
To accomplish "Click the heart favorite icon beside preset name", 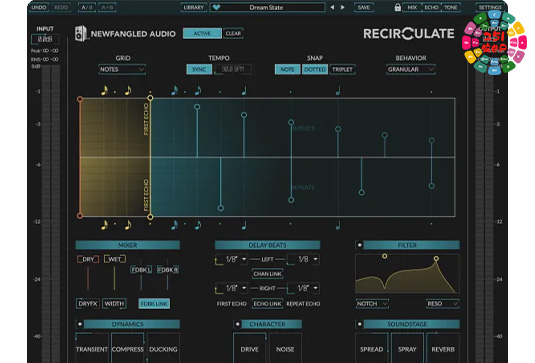I will (x=216, y=7).
